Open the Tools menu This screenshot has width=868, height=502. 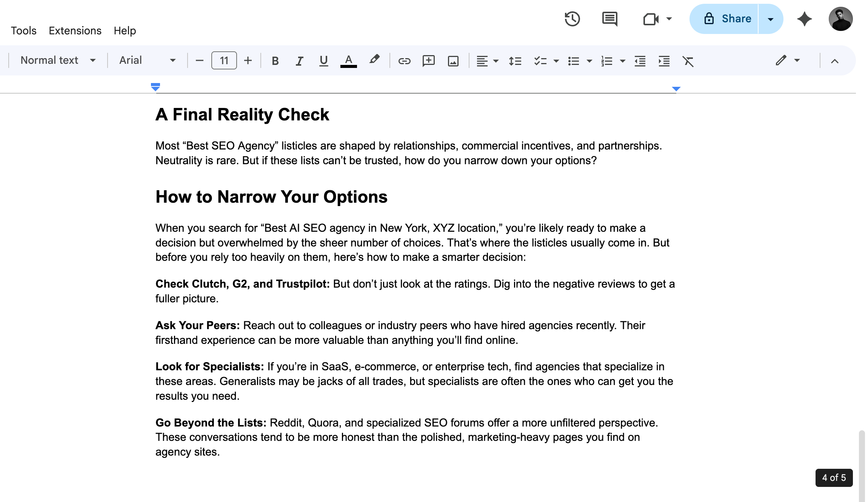coord(23,31)
